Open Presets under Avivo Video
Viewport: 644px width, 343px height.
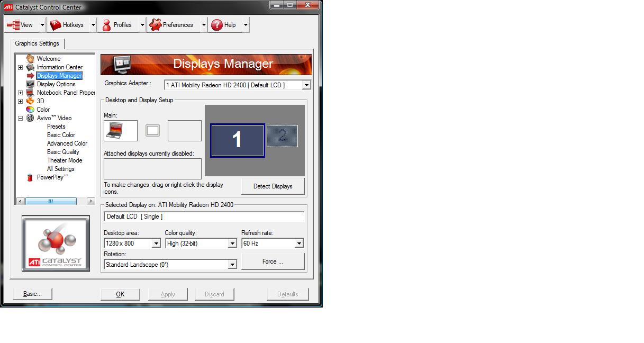coord(56,127)
